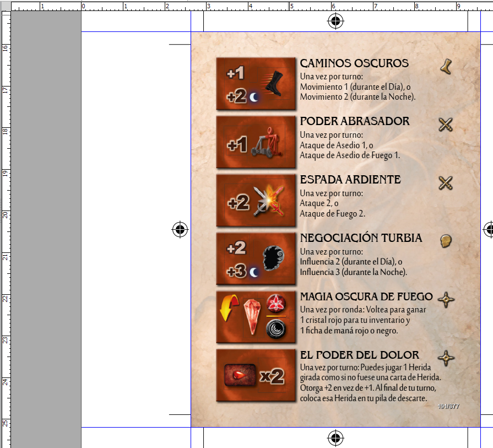Select the flaming sword clash image
This screenshot has width=493, height=448.
tap(269, 201)
